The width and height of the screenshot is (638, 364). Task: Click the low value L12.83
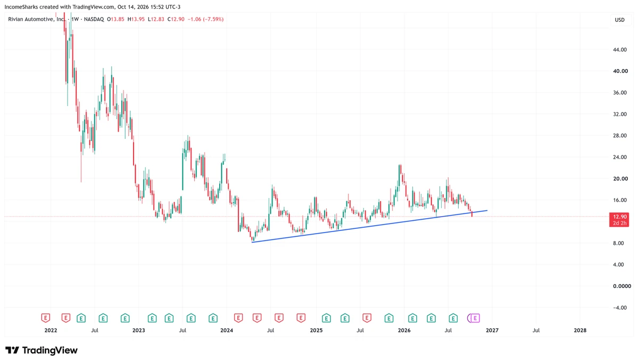(156, 19)
